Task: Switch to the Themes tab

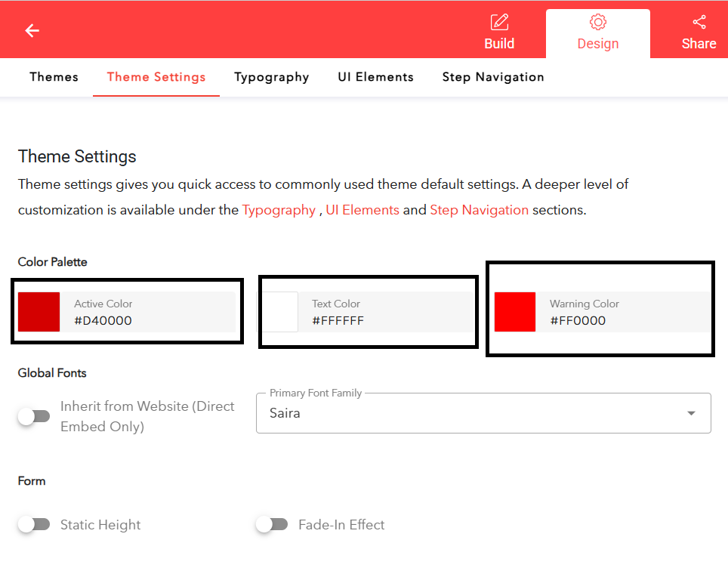Action: (54, 77)
